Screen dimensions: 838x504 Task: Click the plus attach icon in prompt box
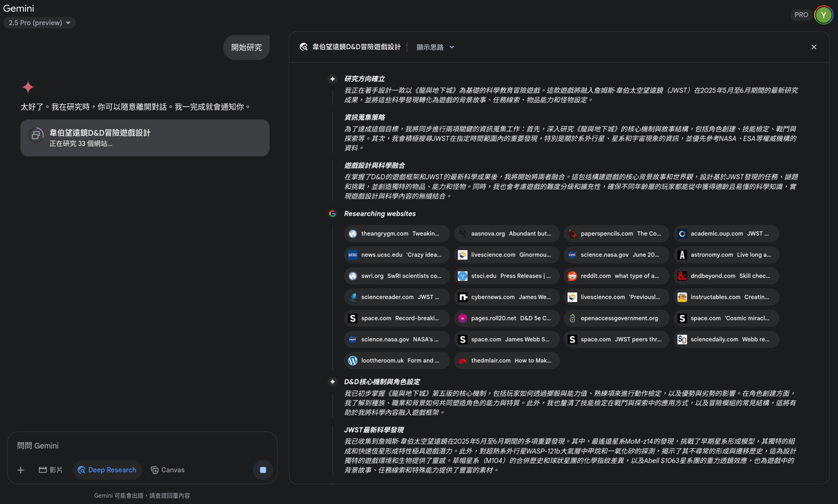pos(21,470)
